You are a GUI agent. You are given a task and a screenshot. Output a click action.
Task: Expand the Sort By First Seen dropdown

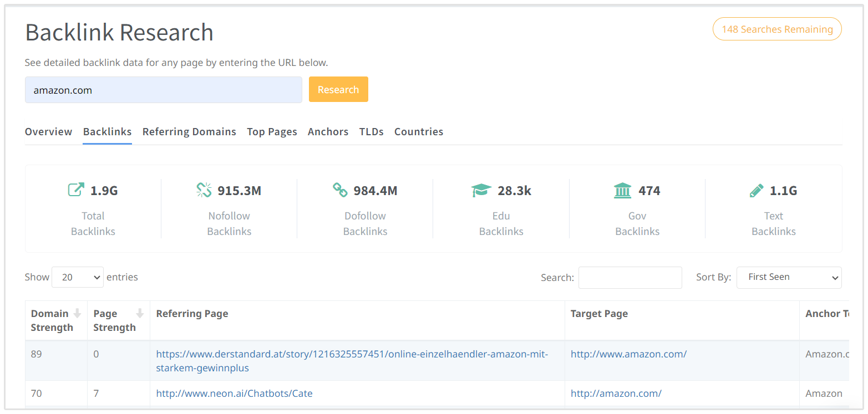[789, 277]
